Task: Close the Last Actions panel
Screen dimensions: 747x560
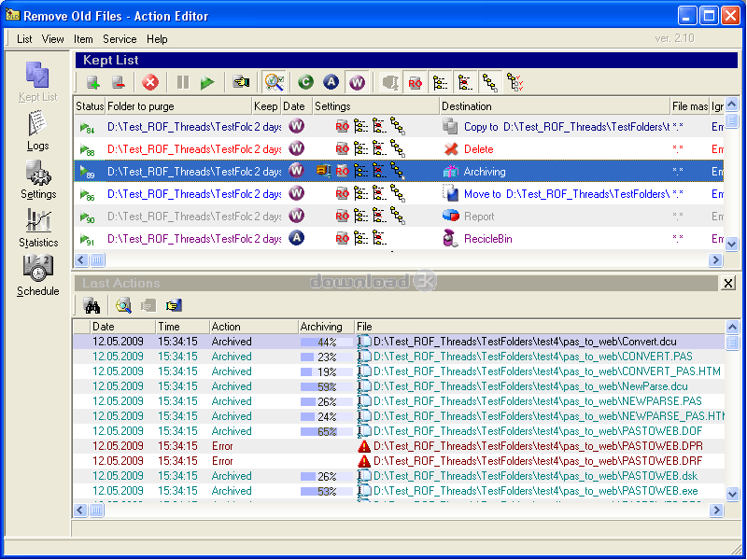Action: point(727,284)
